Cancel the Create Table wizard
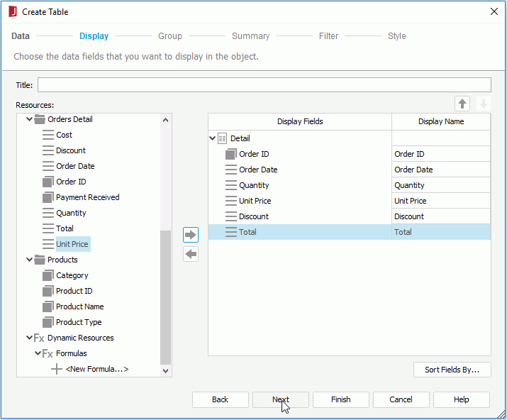The image size is (507, 420). (401, 399)
